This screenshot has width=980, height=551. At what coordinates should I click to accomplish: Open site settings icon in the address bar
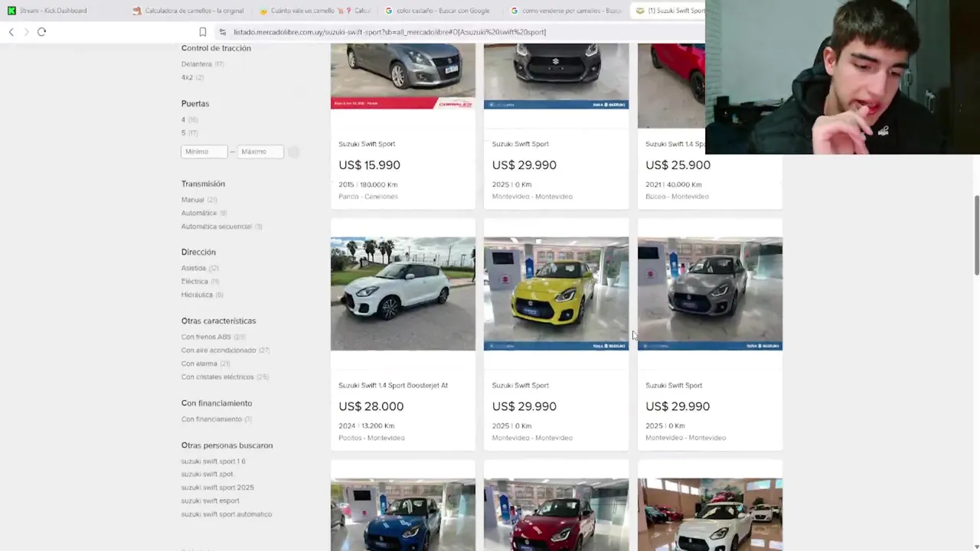222,32
